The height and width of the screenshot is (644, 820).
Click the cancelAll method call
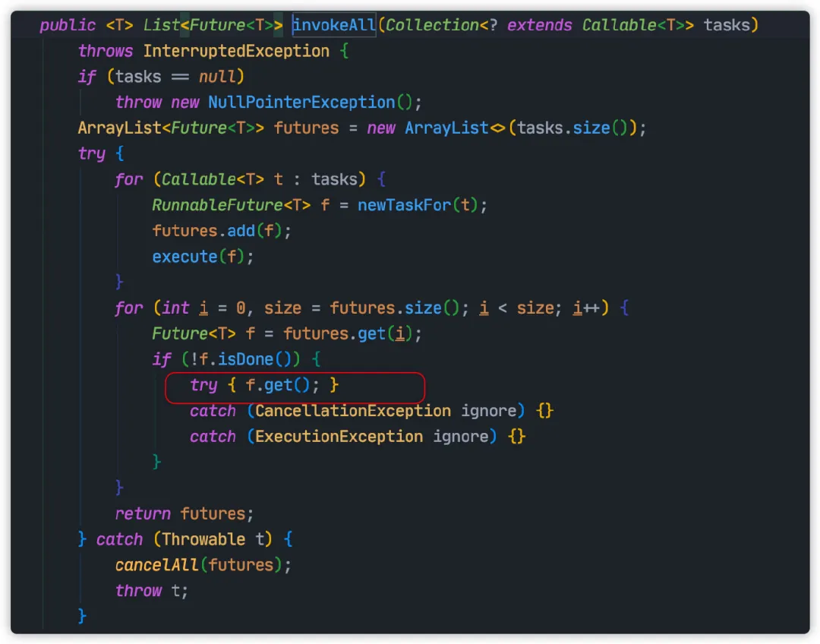156,565
